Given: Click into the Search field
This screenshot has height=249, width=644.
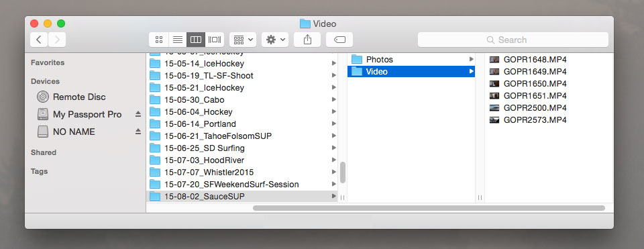Looking at the screenshot, I should [x=513, y=40].
